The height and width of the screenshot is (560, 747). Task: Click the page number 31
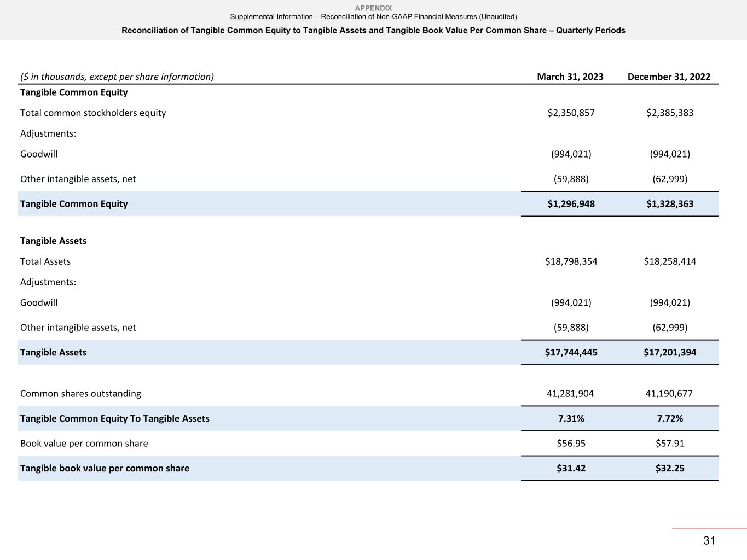(709, 541)
